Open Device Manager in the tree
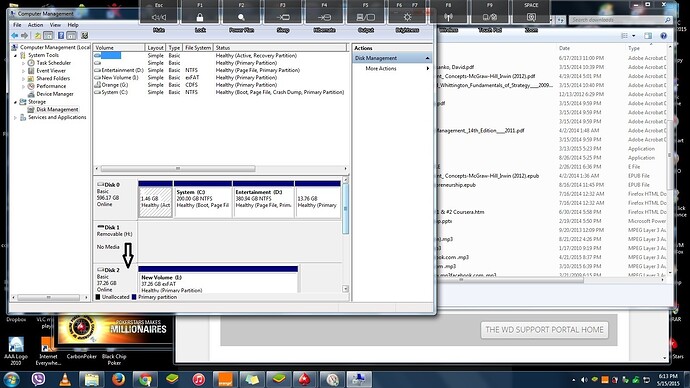 (x=55, y=94)
